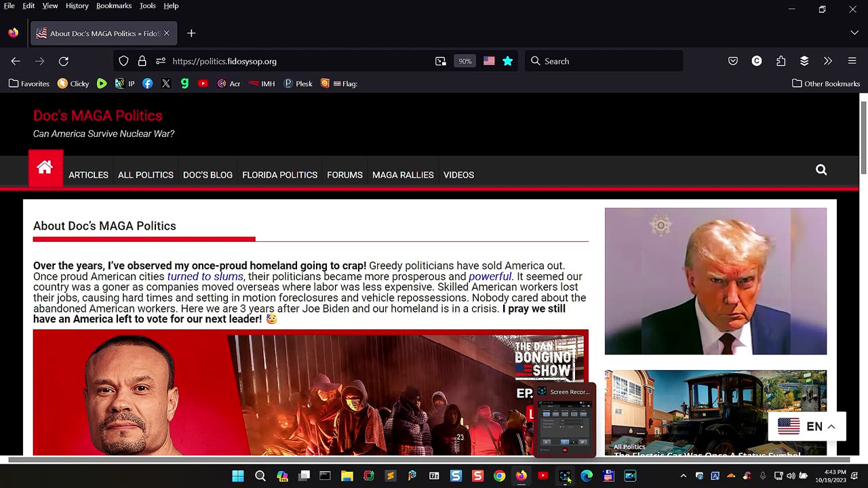The image size is (868, 488).
Task: Expand the EN language selector
Action: click(807, 426)
